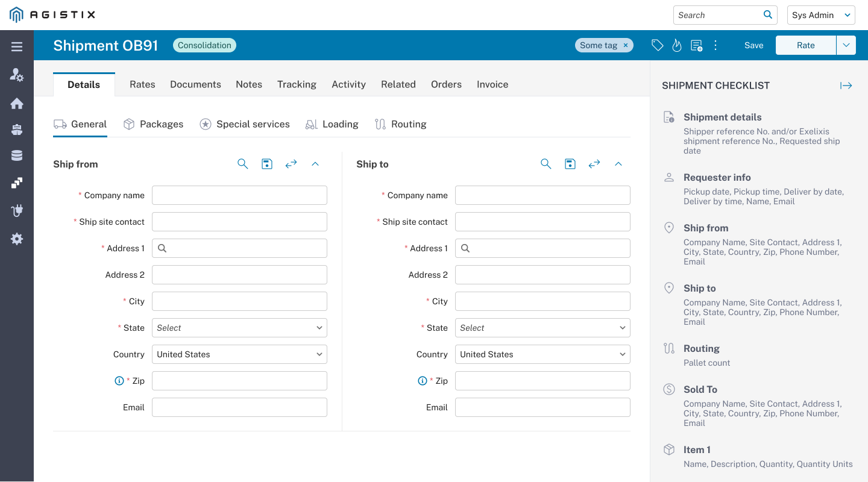Screen dimensions: 868x482
Task: Switch to the Documents tab
Action: pyautogui.click(x=195, y=84)
